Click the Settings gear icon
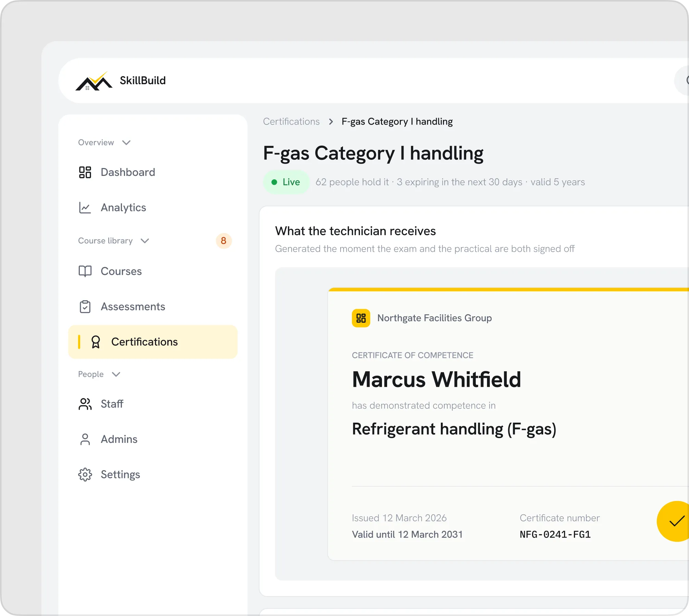This screenshot has height=616, width=689. 85,475
